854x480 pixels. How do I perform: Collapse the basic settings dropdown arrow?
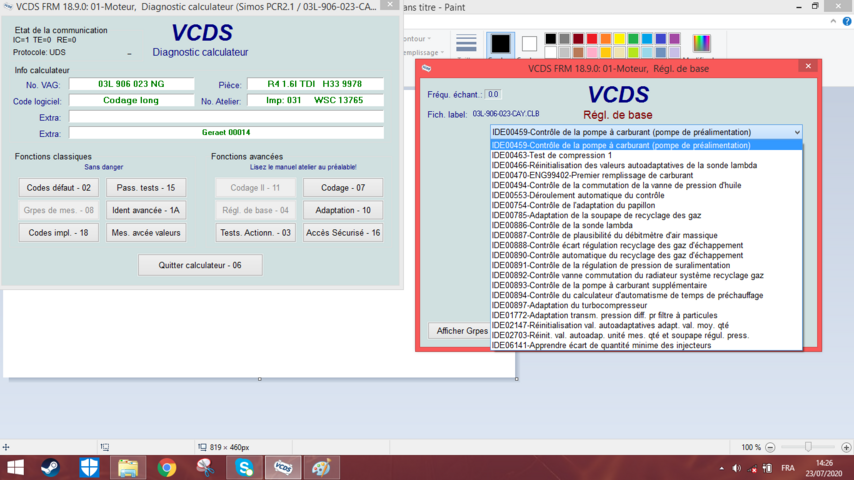pos(797,132)
